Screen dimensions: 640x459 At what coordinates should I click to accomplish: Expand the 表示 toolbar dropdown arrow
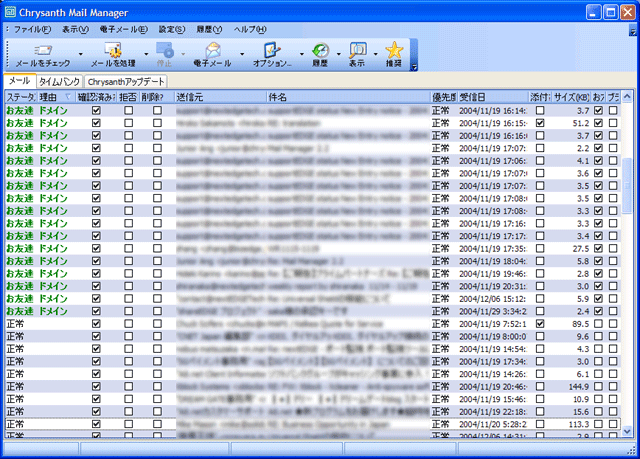376,54
